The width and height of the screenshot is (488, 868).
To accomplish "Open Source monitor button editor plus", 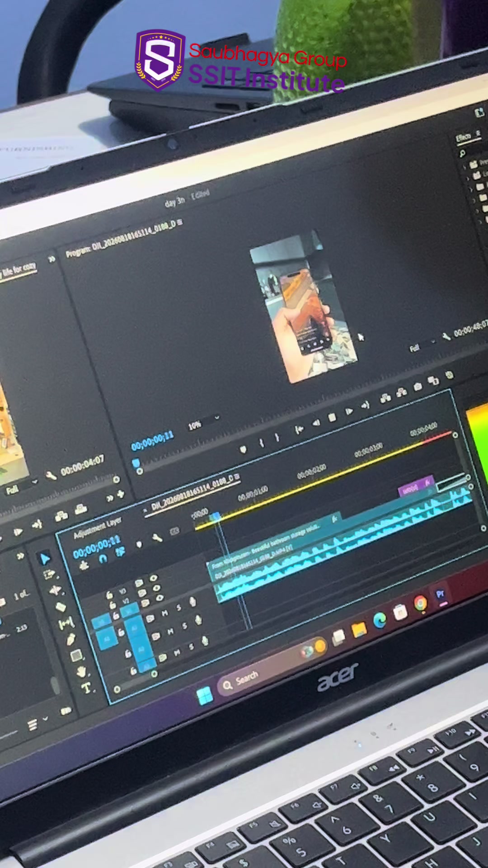I will pos(121,494).
